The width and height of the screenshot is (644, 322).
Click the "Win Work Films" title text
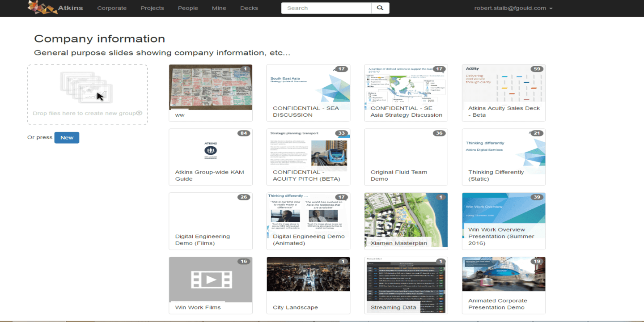coord(198,307)
